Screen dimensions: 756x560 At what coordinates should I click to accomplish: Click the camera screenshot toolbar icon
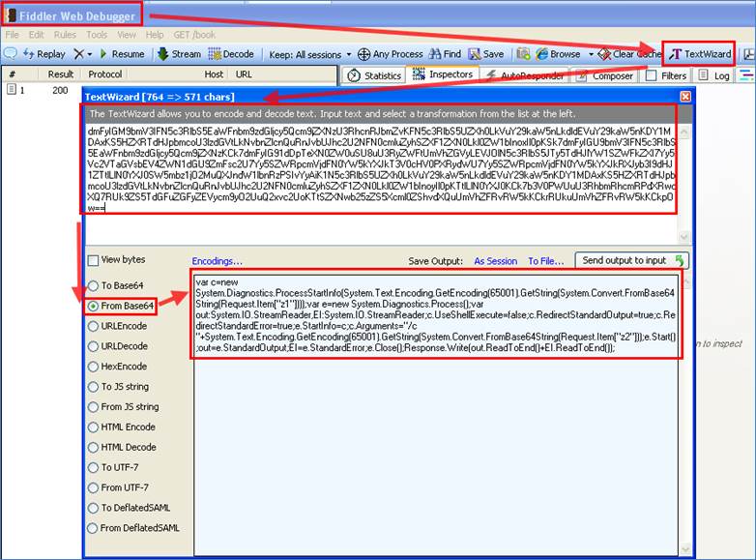[x=523, y=54]
